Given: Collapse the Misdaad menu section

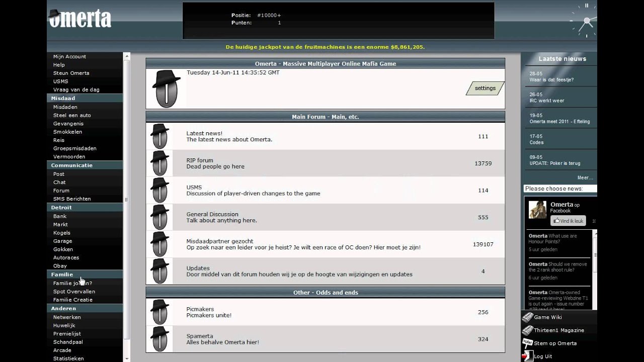Looking at the screenshot, I should click(85, 99).
